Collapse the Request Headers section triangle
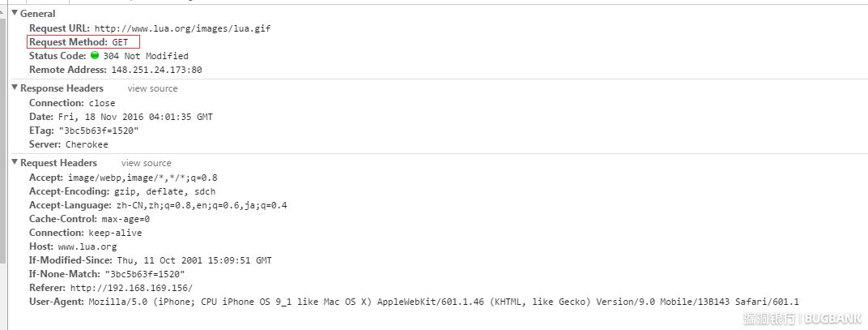The width and height of the screenshot is (868, 330). 14,163
